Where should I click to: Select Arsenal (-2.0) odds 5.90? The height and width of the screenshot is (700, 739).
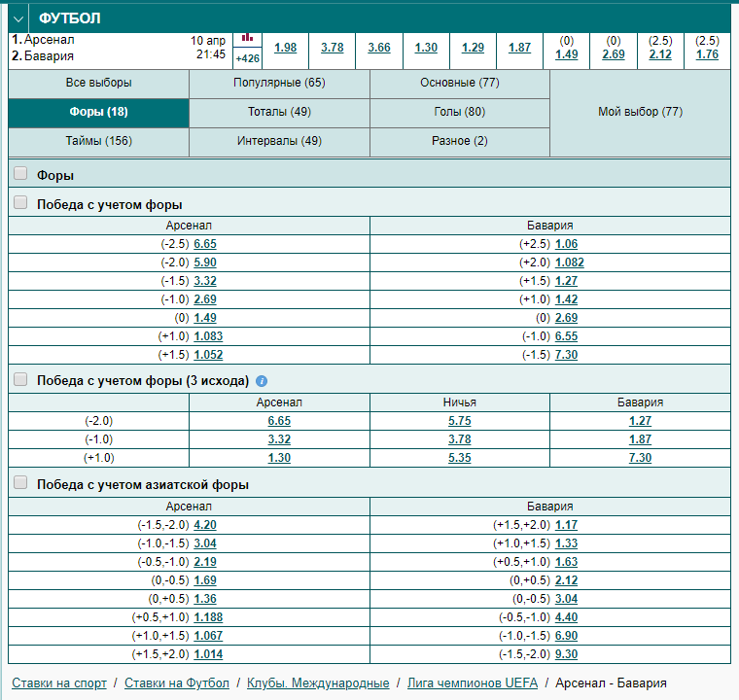tap(205, 262)
